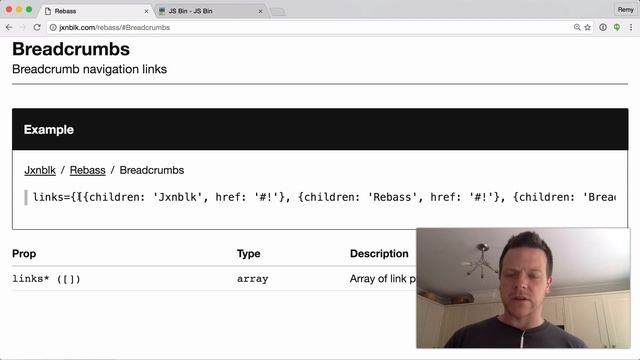Open a new tab with the new-tab button
The width and height of the screenshot is (640, 360).
point(278,12)
